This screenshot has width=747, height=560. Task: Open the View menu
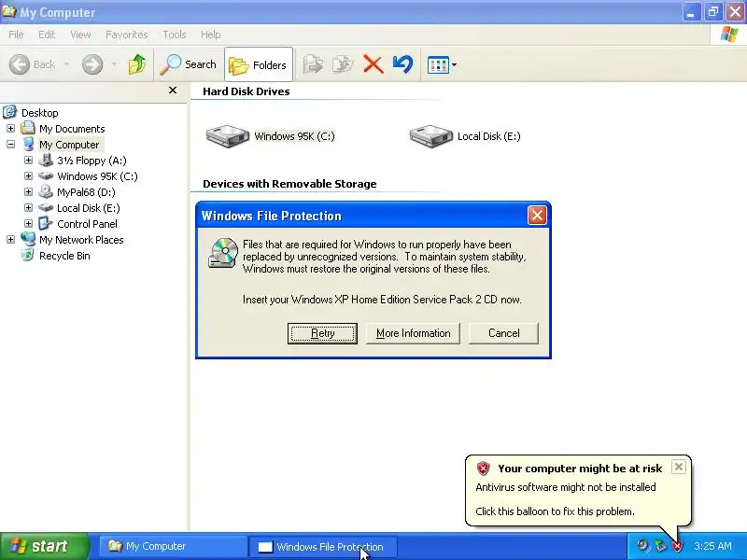(80, 35)
